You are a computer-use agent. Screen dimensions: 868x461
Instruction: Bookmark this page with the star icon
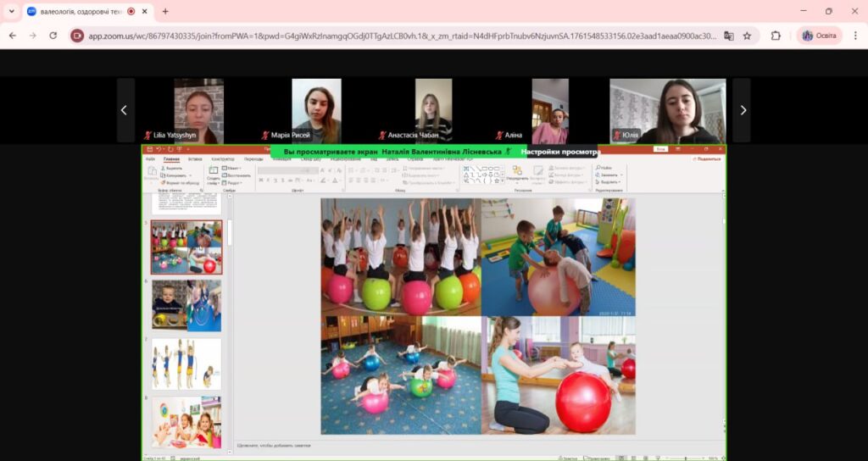coord(747,36)
